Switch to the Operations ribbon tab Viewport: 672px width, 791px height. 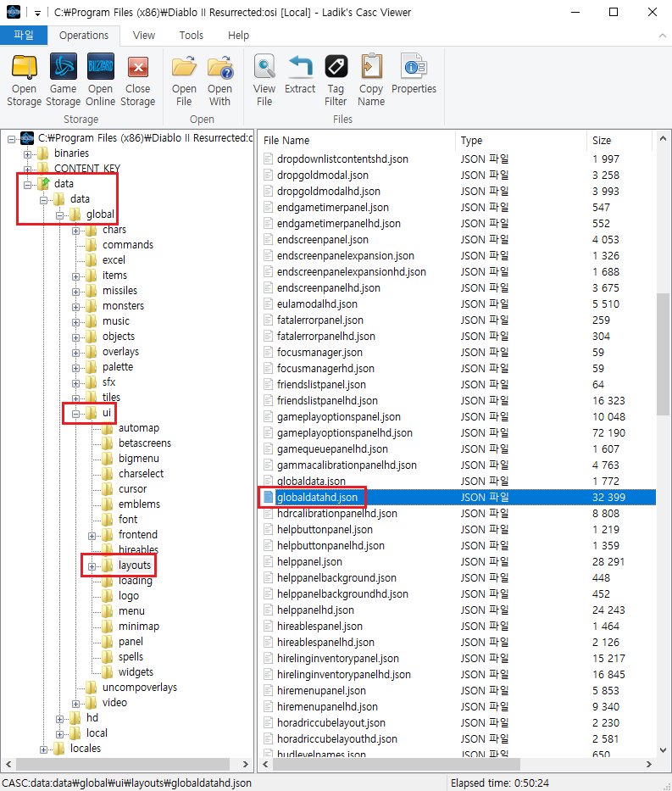(x=84, y=36)
